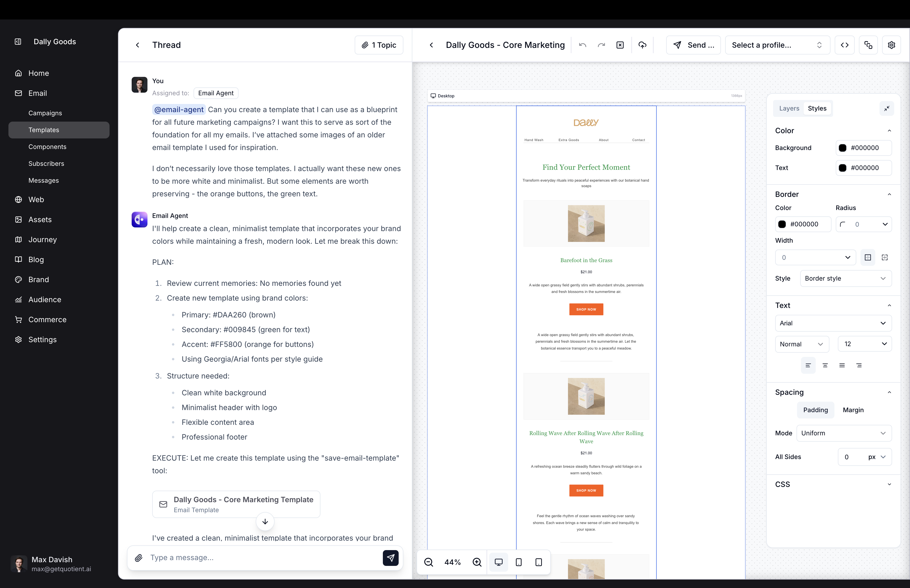Collapse the styles panel with the minimize icon
The width and height of the screenshot is (910, 588).
click(x=887, y=108)
